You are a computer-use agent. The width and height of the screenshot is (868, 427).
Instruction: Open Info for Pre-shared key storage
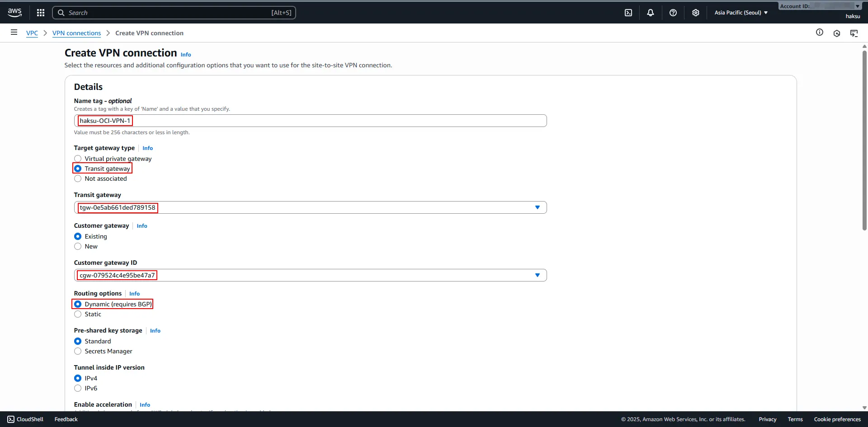[x=155, y=331]
